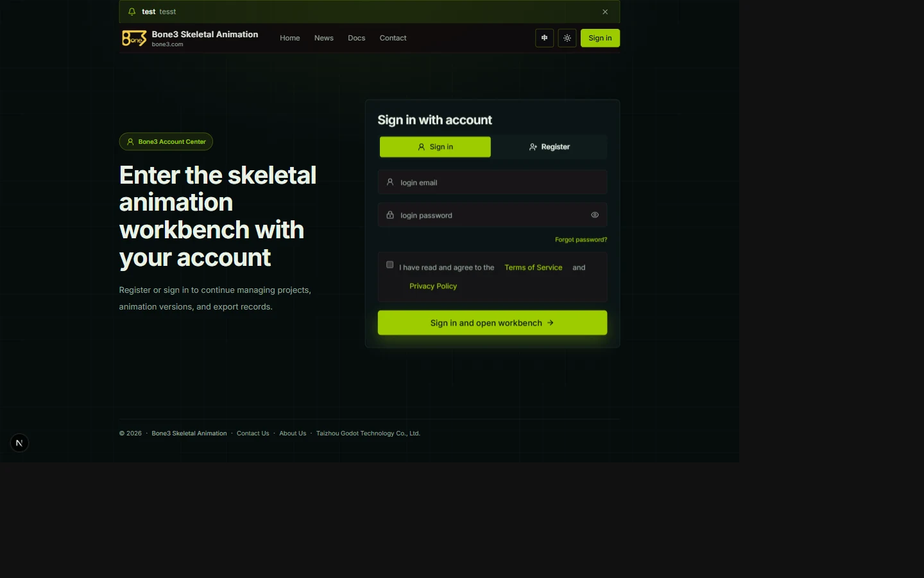The height and width of the screenshot is (578, 924).
Task: Open the Terms of Service link
Action: click(533, 268)
